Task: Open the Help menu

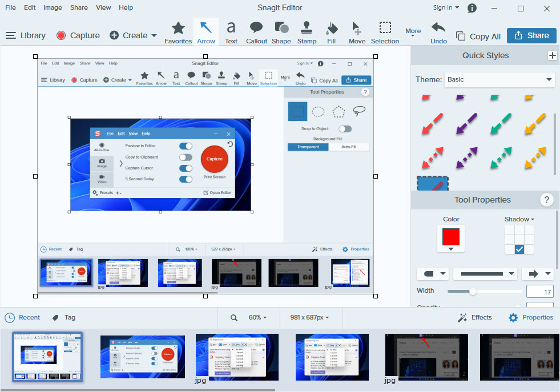Action: point(126,7)
